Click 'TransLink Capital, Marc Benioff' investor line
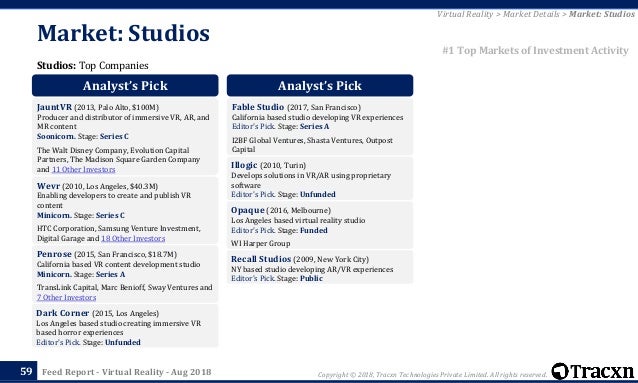The width and height of the screenshot is (638, 383). click(125, 292)
